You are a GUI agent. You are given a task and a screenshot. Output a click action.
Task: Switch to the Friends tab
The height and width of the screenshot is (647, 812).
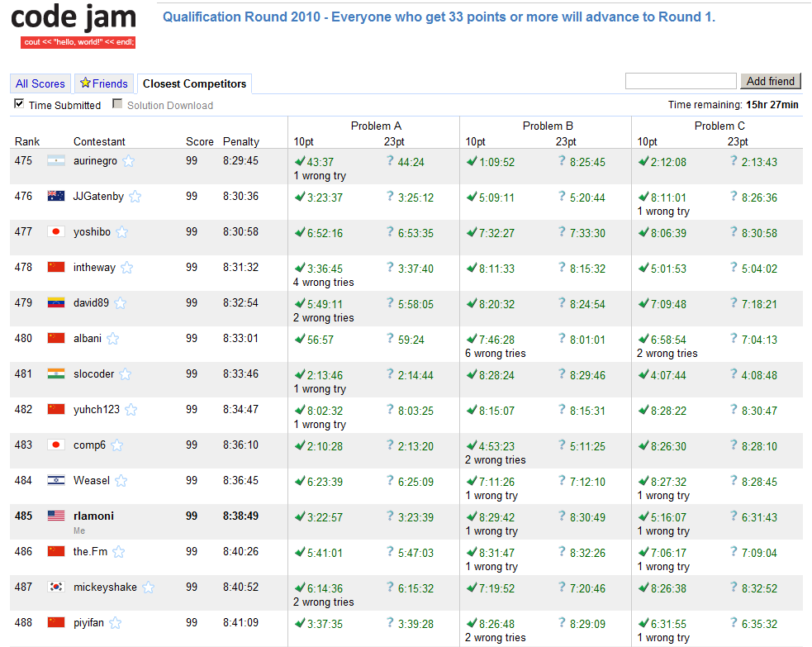click(x=104, y=83)
